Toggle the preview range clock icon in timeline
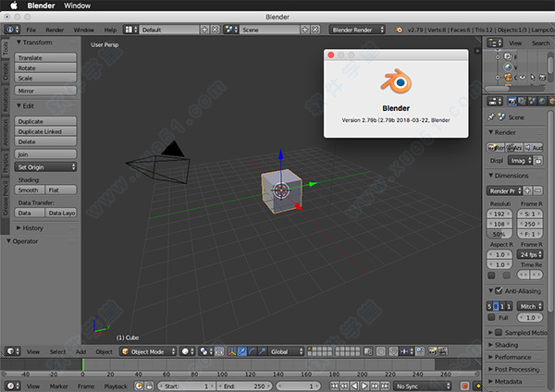The image size is (555, 392). coord(139,386)
